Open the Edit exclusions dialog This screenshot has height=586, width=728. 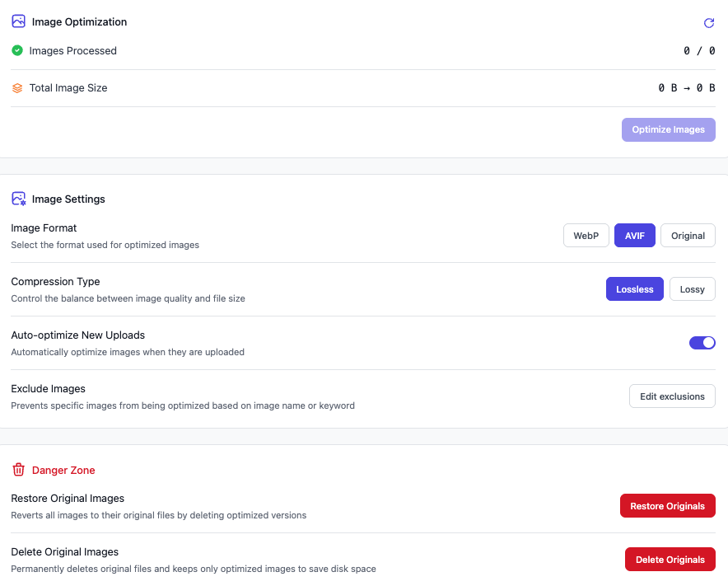point(672,396)
